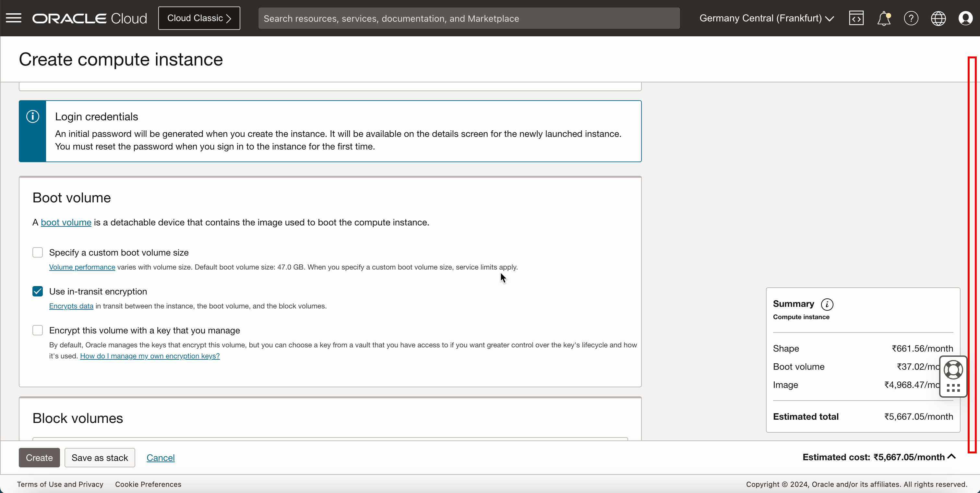Switch region via globe/language icon
980x493 pixels.
pos(938,18)
